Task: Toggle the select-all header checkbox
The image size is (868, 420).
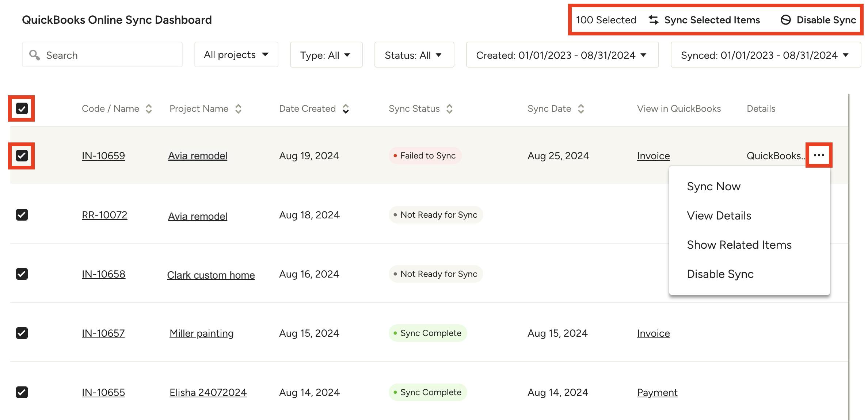Action: [x=22, y=108]
